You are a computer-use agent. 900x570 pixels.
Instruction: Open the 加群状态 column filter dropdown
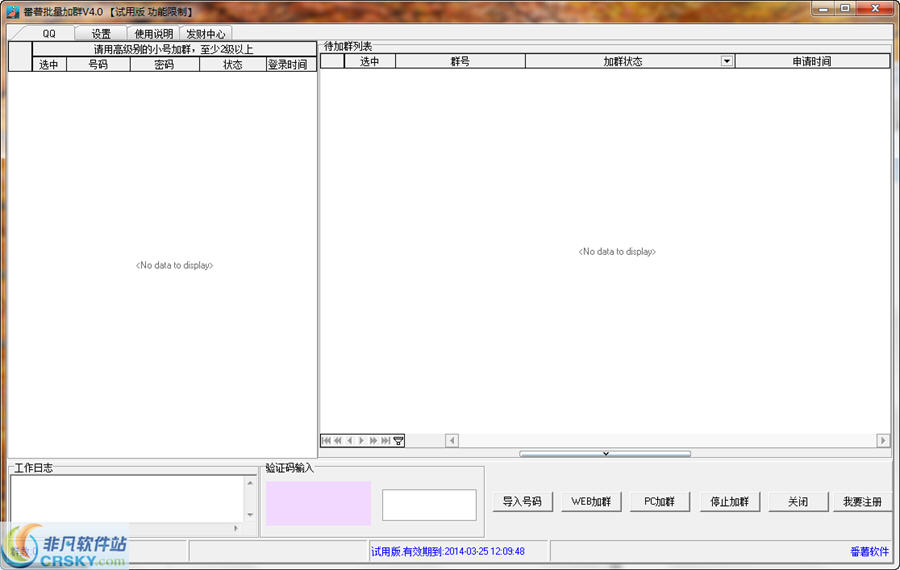pos(727,61)
